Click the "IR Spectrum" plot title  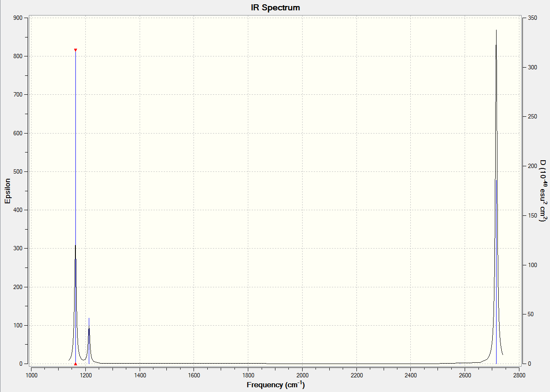tap(275, 8)
